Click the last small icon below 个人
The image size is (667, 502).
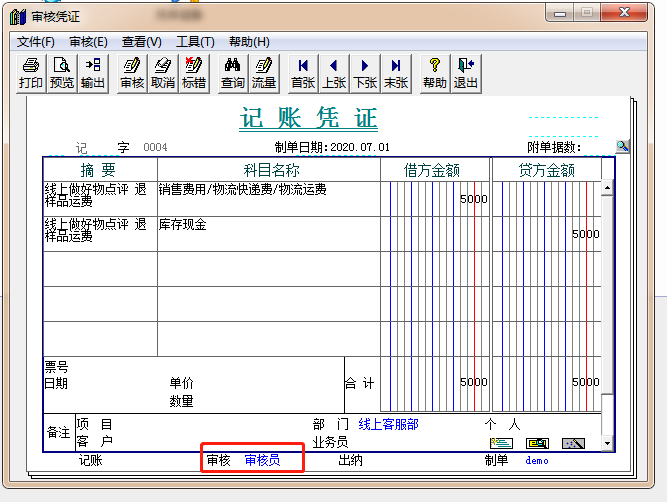tap(573, 443)
